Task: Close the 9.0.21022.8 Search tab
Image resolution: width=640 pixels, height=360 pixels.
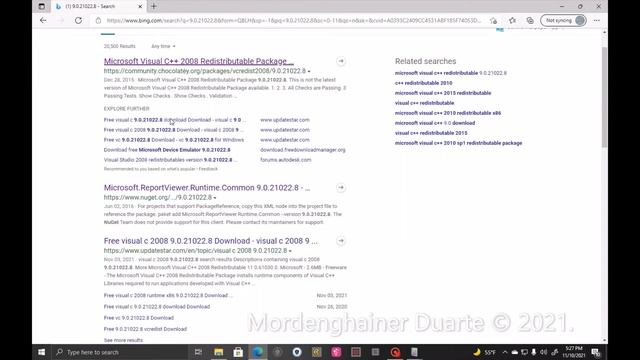Action: coord(140,7)
